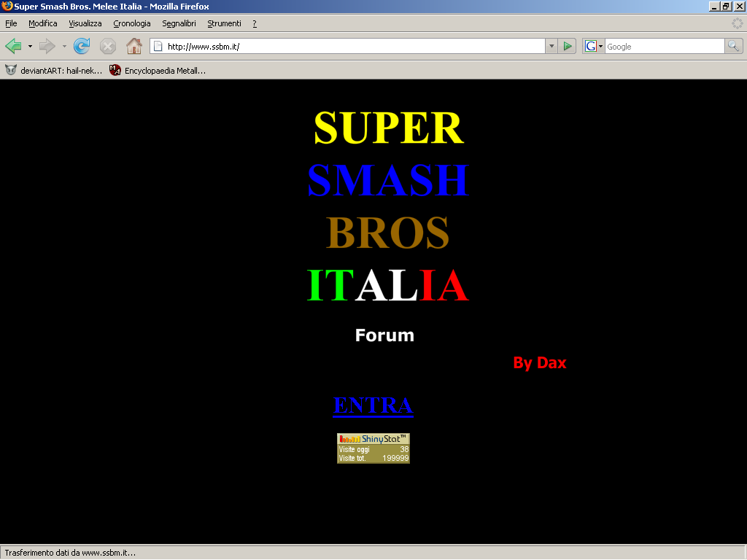This screenshot has width=747, height=560.
Task: Restore down the Firefox window
Action: click(x=727, y=6)
